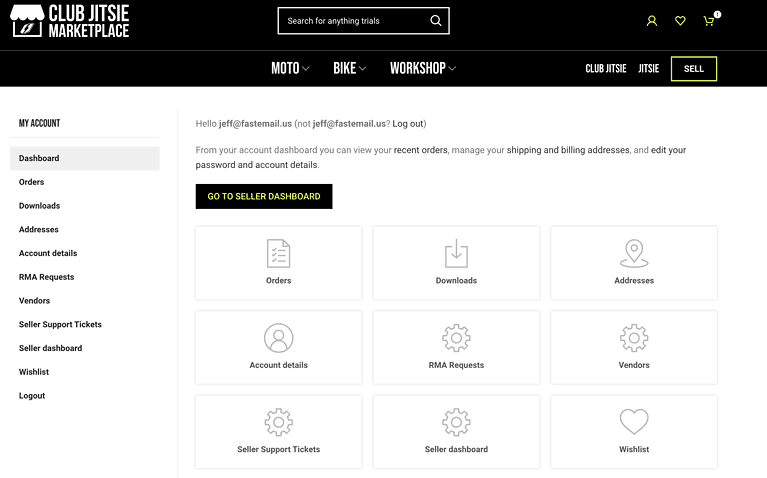
Task: Select Logout in the sidebar
Action: pyautogui.click(x=32, y=396)
